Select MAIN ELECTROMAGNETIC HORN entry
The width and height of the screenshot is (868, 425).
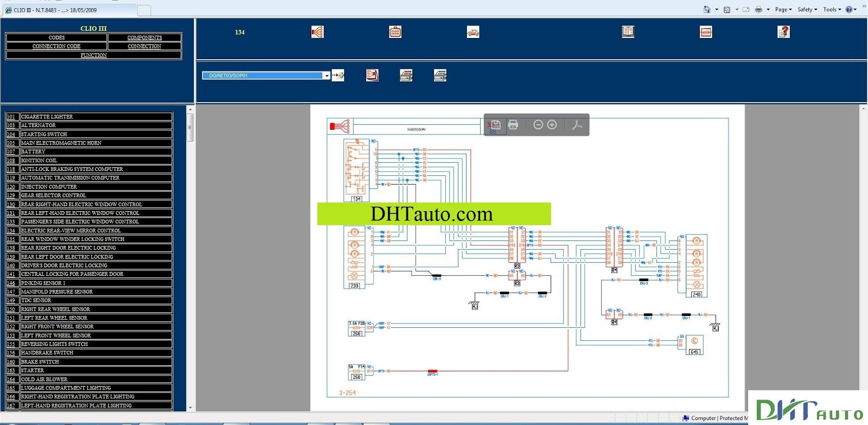(96, 143)
